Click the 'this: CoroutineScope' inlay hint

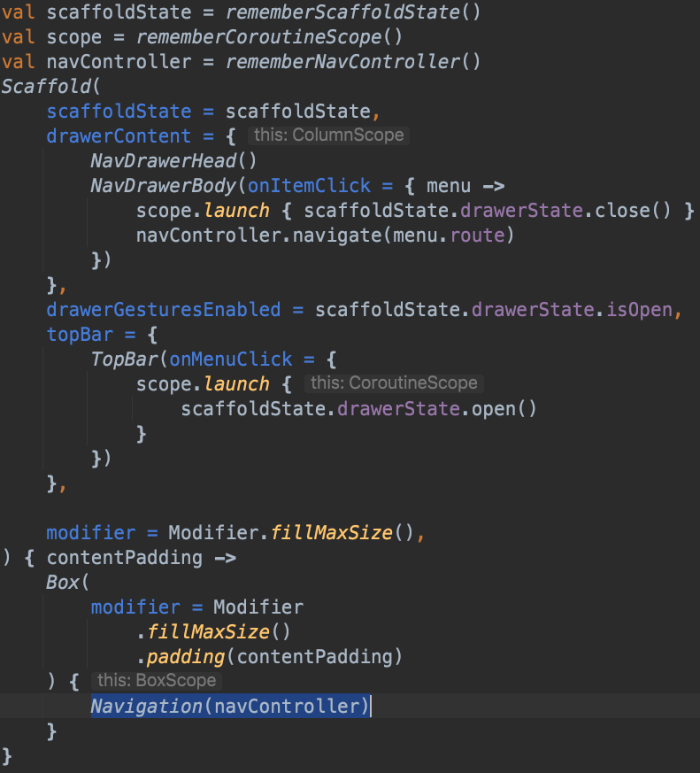[394, 383]
